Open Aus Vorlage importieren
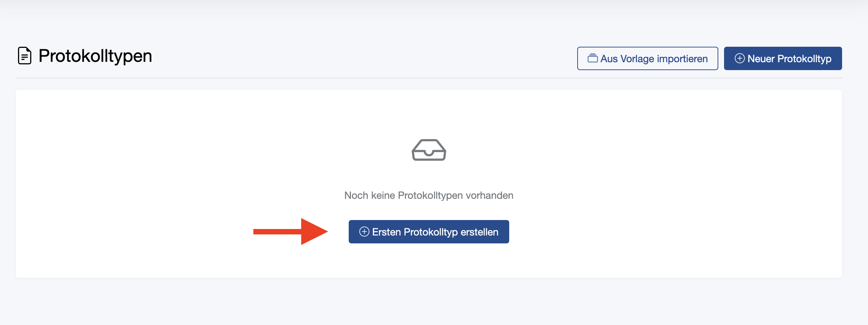This screenshot has width=868, height=325. tap(647, 58)
